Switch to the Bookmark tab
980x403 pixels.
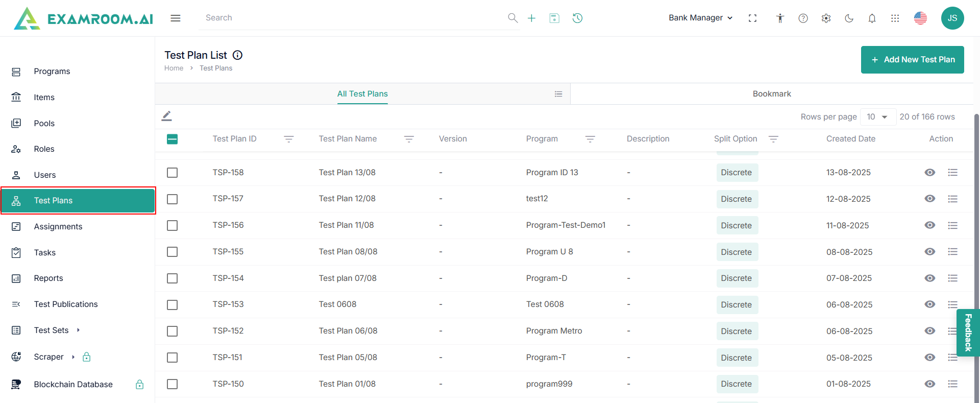[771, 94]
